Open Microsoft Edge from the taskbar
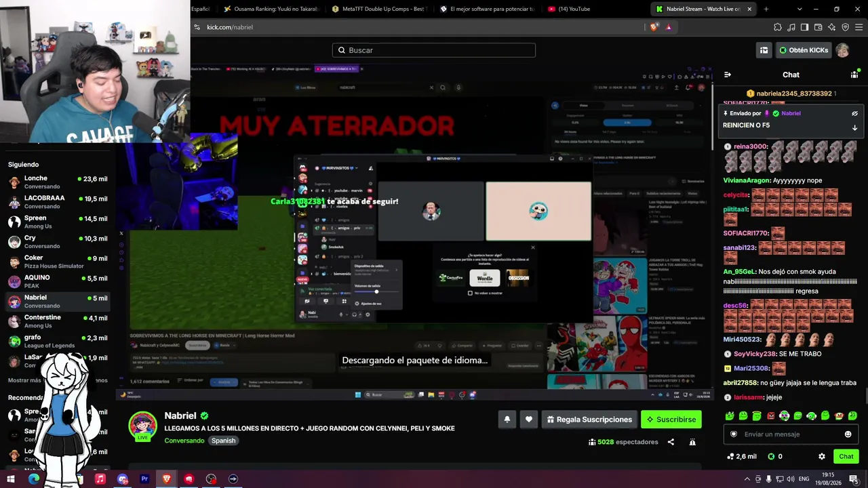Image resolution: width=868 pixels, height=488 pixels. (x=34, y=479)
